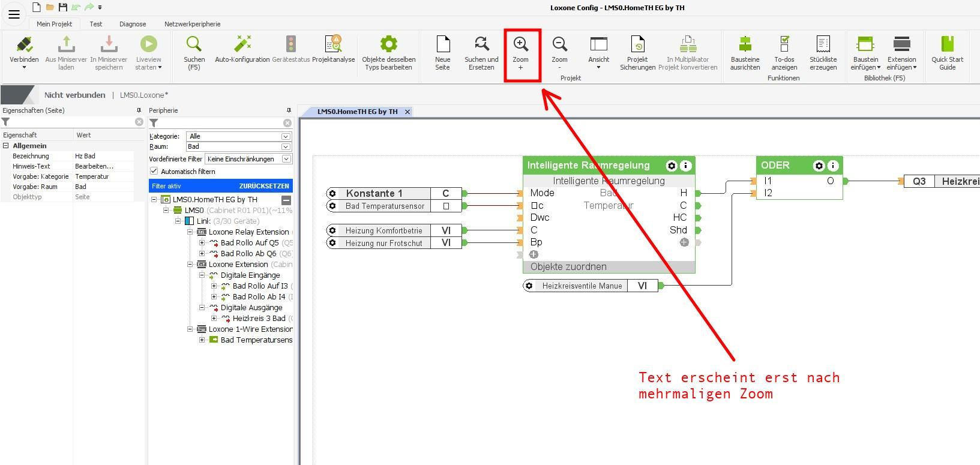Switch to the Test tab
This screenshot has width=980, height=465.
[x=96, y=24]
